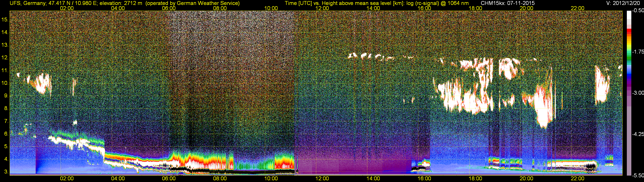Click the red segment of the colorbar
This screenshot has height=182, width=644.
coord(629,32)
